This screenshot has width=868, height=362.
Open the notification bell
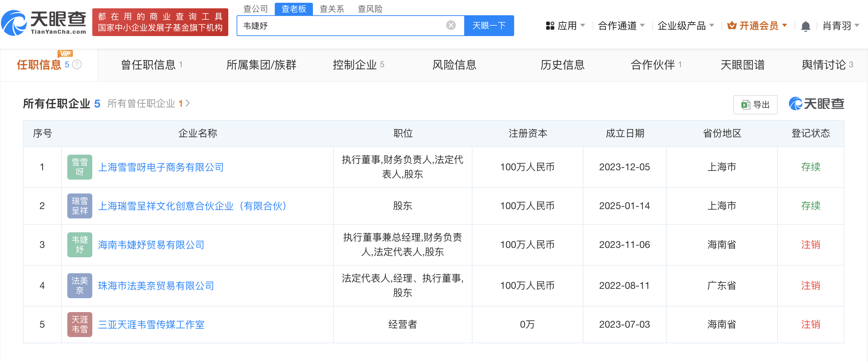click(806, 26)
